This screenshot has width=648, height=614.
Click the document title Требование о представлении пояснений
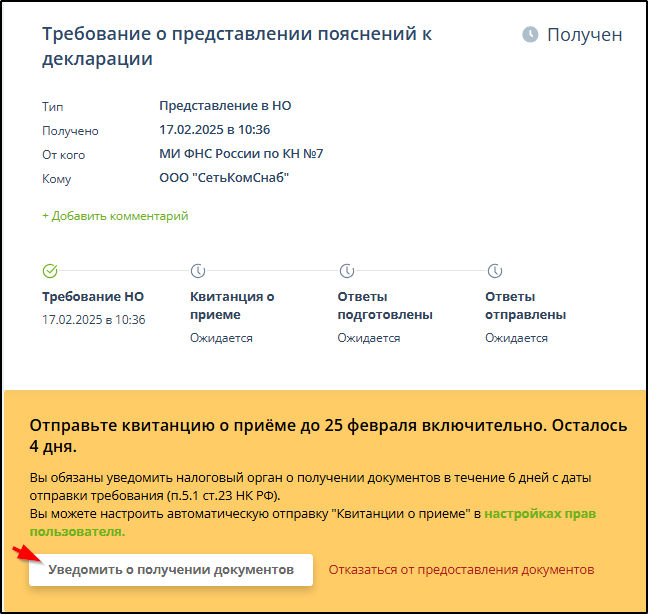(236, 46)
